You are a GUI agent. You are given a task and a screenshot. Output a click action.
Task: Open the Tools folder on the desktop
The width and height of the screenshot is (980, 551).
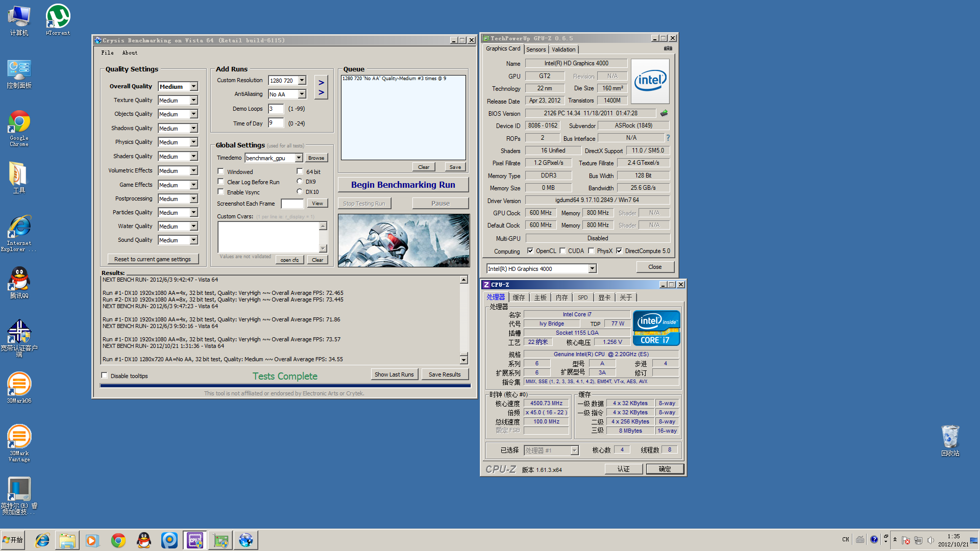coord(19,178)
